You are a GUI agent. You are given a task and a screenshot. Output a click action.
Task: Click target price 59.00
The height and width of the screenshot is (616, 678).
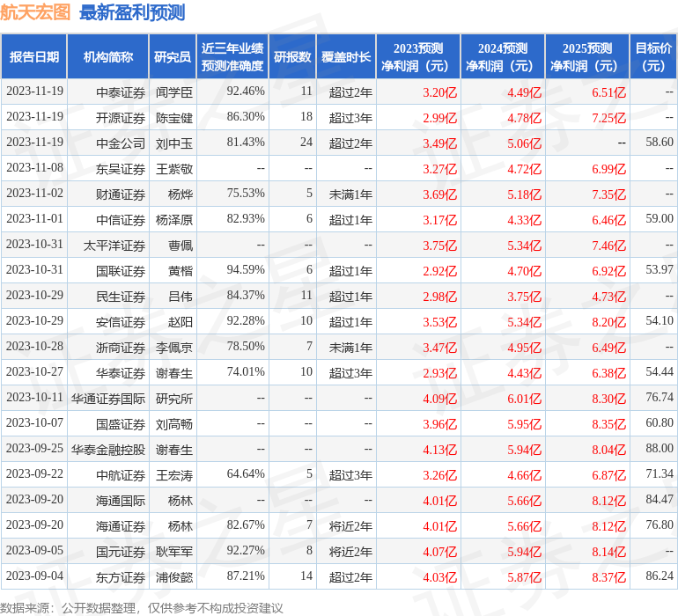[660, 218]
